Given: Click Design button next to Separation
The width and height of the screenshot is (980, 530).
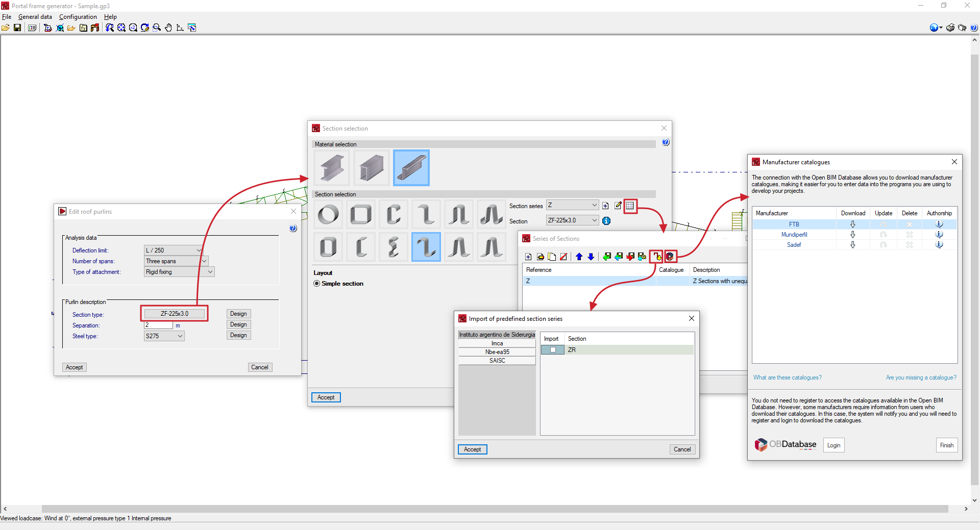Looking at the screenshot, I should point(238,324).
